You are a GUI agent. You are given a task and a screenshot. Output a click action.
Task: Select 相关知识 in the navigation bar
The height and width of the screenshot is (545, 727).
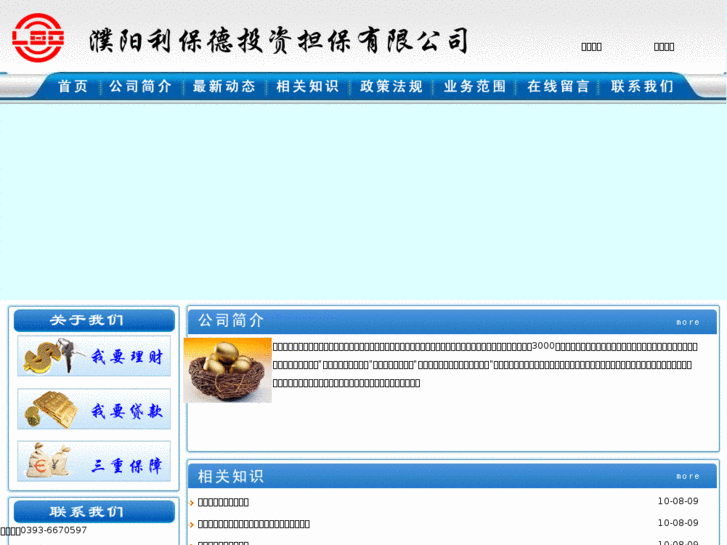307,86
